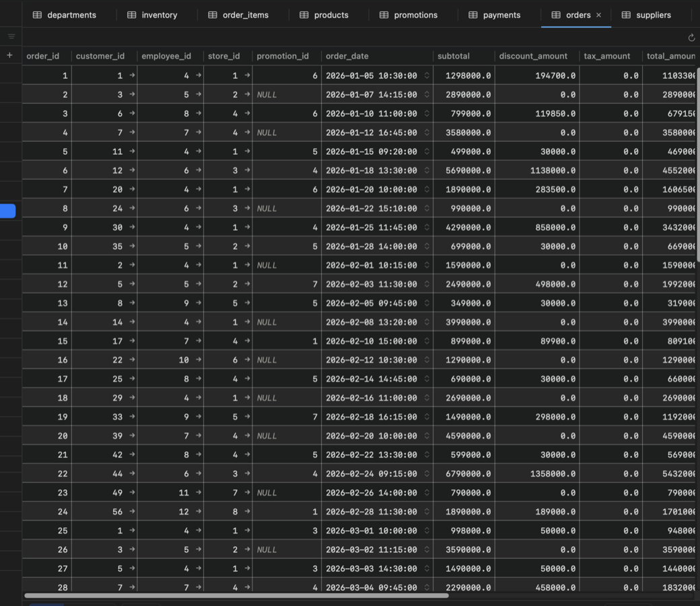Follow customer_id link arrow in order 1
Viewport: 700px width, 606px height.
[132, 75]
